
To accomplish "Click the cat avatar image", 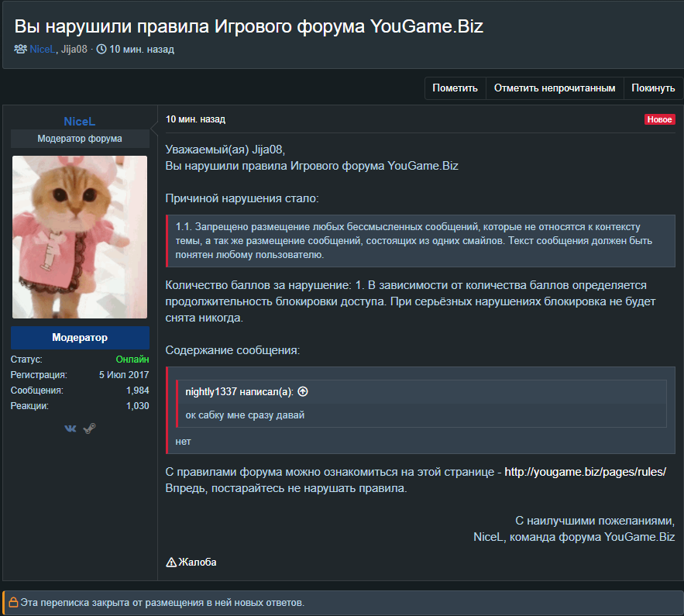I will [80, 237].
